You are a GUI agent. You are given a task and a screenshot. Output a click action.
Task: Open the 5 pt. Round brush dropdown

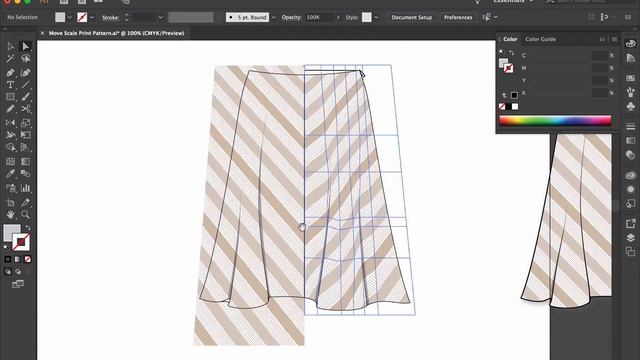coord(274,17)
